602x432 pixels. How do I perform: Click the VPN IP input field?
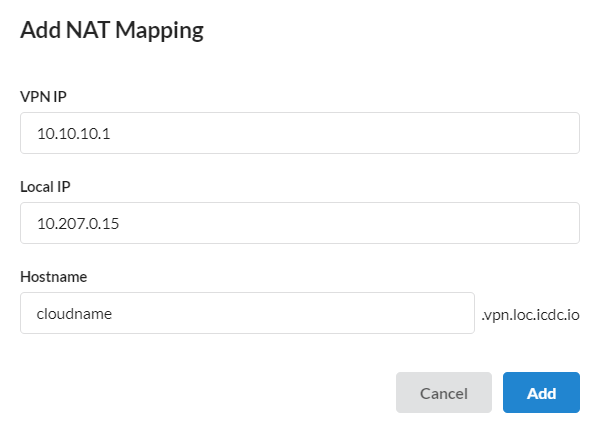[300, 133]
